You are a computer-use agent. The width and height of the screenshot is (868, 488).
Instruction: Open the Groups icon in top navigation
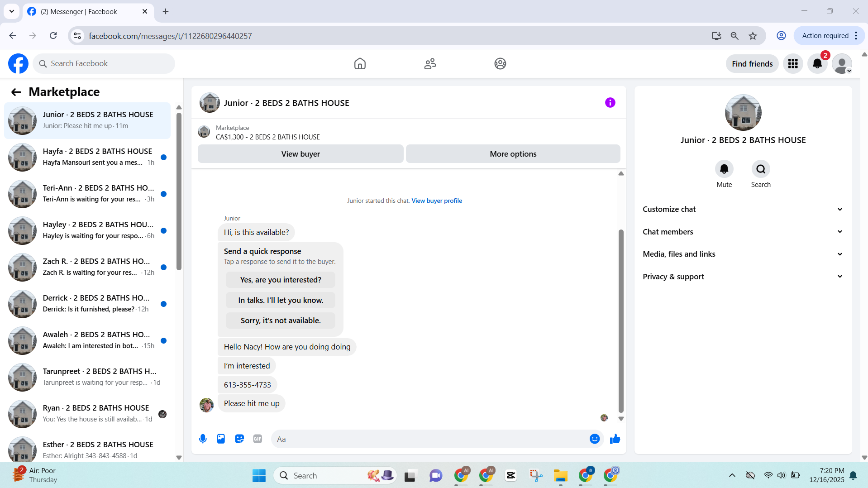click(x=500, y=64)
